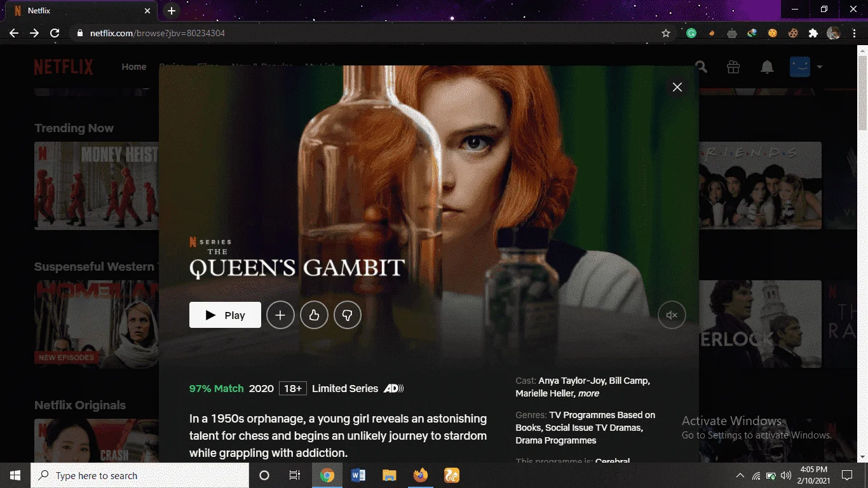
Task: Unmute the trailer audio
Action: (672, 315)
